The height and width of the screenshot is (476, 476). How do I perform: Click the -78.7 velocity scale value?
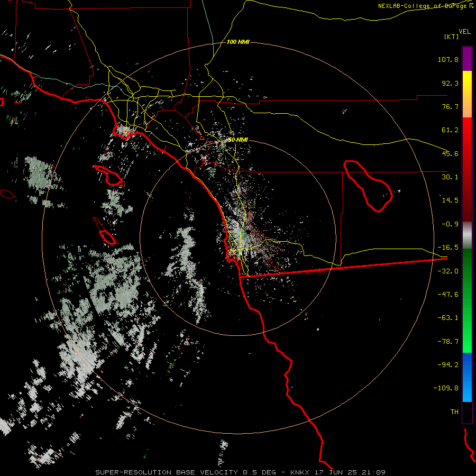[448, 342]
